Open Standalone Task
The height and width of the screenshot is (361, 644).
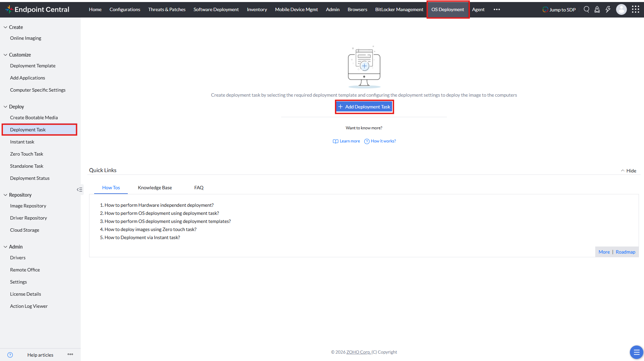(27, 166)
